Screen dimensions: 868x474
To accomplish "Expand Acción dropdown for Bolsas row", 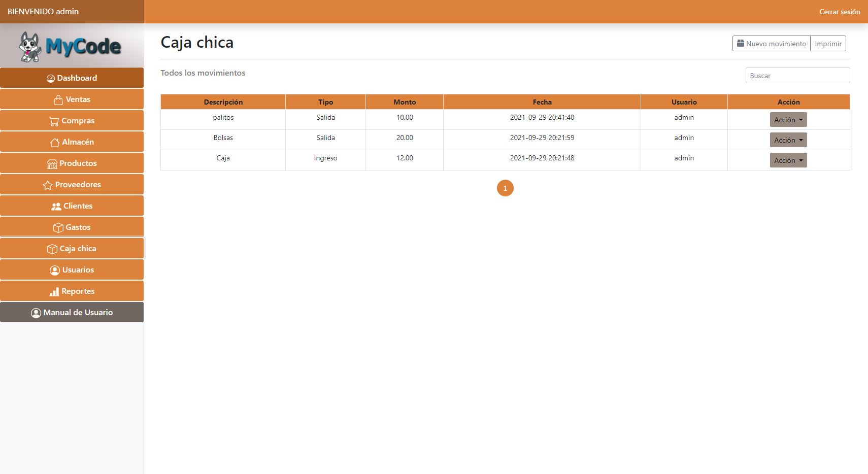I will coord(788,140).
